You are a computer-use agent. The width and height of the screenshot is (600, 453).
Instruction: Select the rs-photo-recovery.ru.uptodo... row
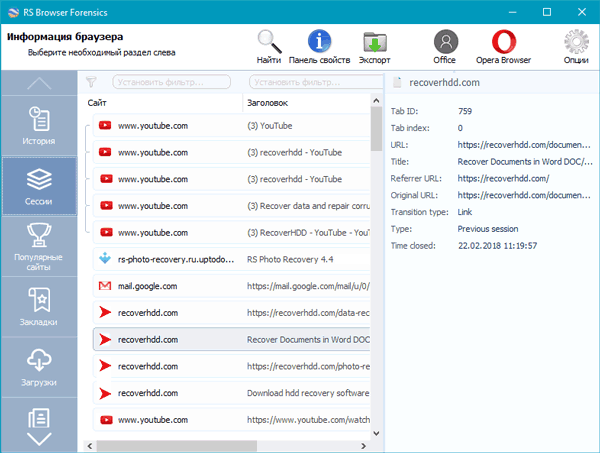click(x=232, y=259)
